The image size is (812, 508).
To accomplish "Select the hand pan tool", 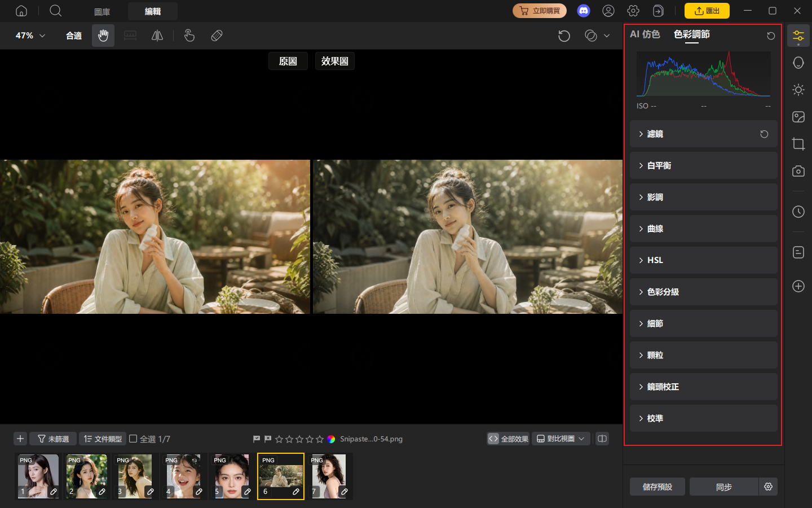I will 103,36.
